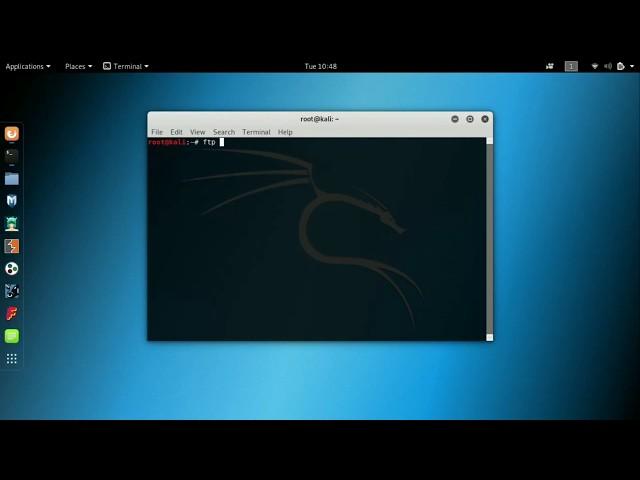This screenshot has width=640, height=480.
Task: Click the screen recorder icon in top bar
Action: [x=550, y=66]
